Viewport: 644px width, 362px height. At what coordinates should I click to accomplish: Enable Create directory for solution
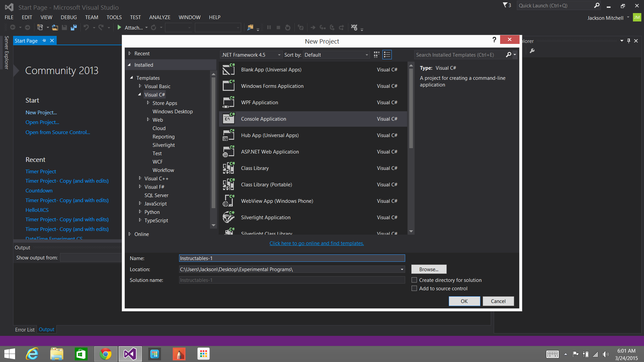click(x=414, y=280)
